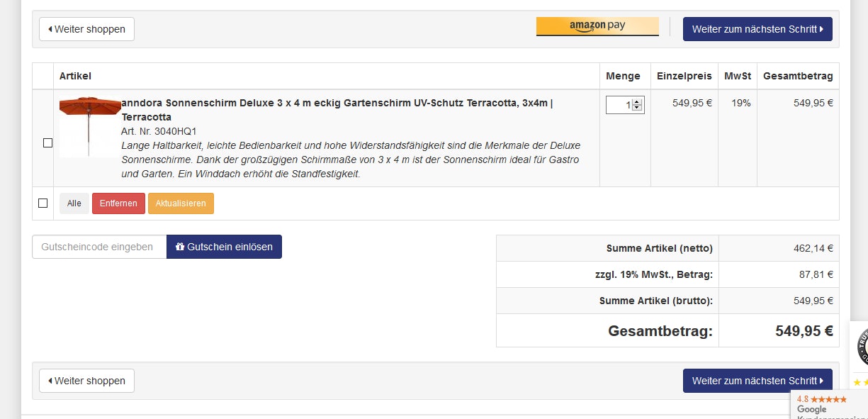Click the orange Aktualisieren button
The height and width of the screenshot is (419, 868).
point(181,203)
